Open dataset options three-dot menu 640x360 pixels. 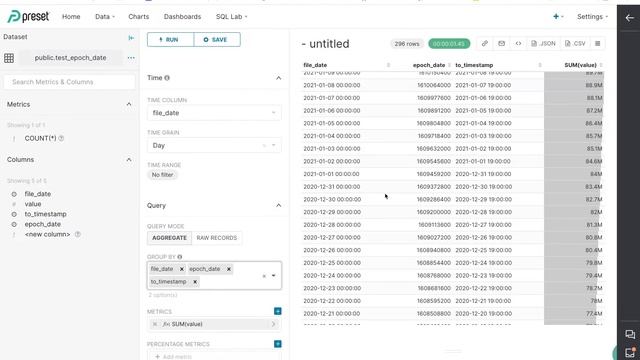tap(131, 58)
